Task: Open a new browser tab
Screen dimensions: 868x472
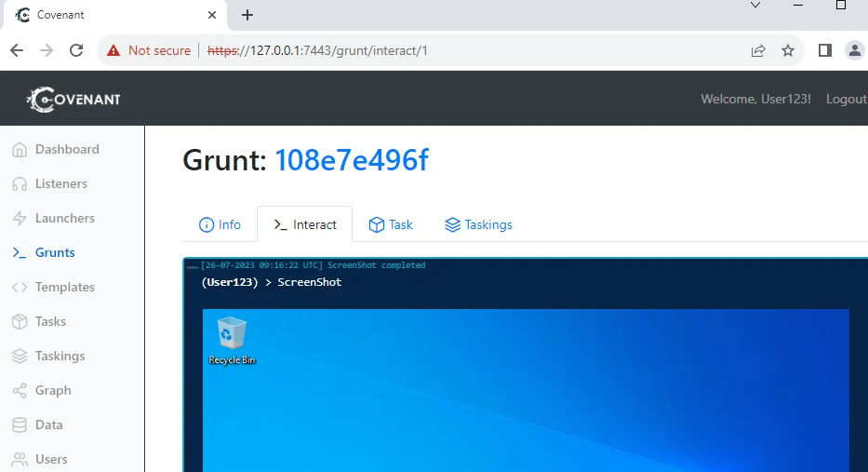Action: click(247, 15)
